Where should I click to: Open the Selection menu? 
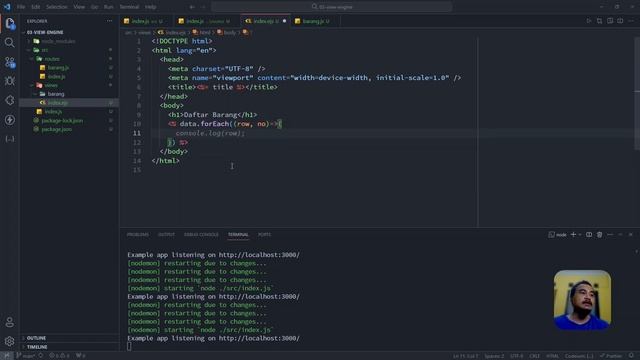(x=56, y=7)
